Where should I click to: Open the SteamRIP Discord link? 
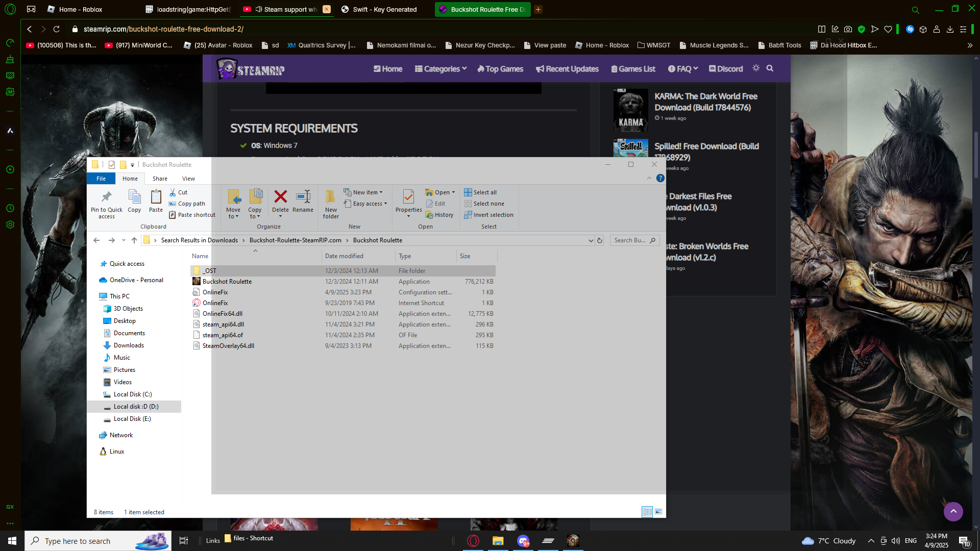[725, 69]
